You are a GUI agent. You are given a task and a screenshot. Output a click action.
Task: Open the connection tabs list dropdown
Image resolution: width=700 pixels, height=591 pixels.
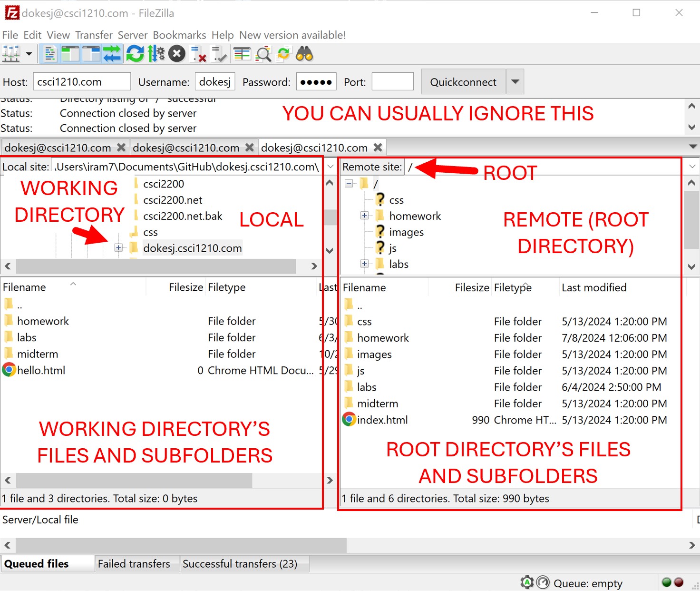pos(693,147)
